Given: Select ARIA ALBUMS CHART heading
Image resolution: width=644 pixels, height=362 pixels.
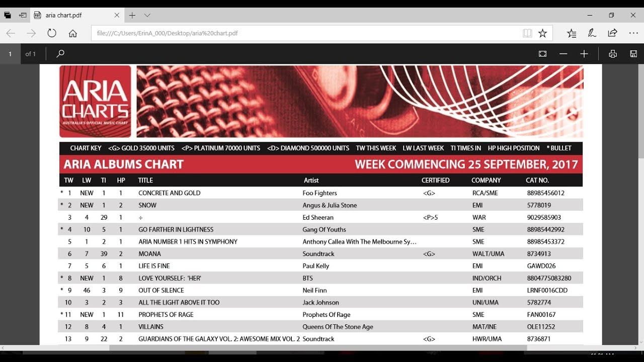Looking at the screenshot, I should click(124, 164).
